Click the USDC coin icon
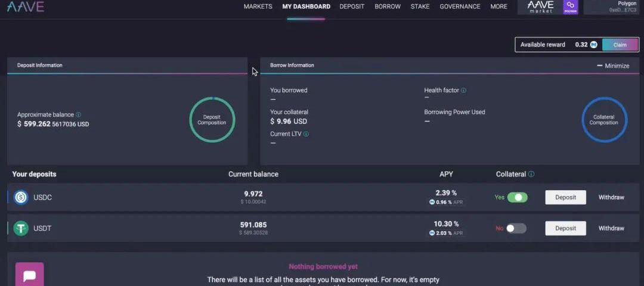Viewport: 644px width, 286px height. 21,197
